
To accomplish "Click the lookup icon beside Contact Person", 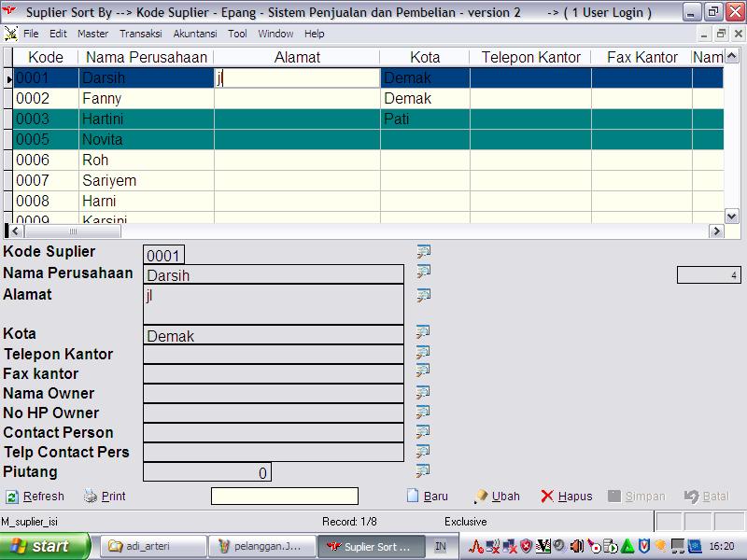I will click(423, 431).
